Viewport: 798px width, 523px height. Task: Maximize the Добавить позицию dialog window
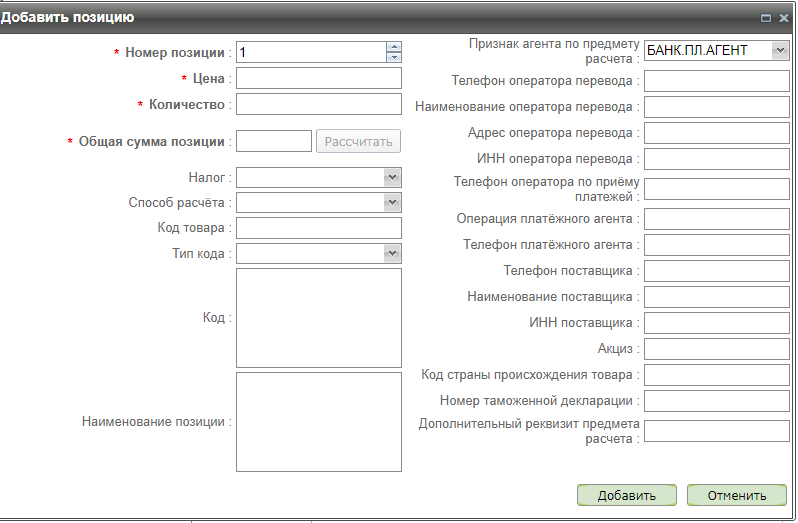coord(766,18)
